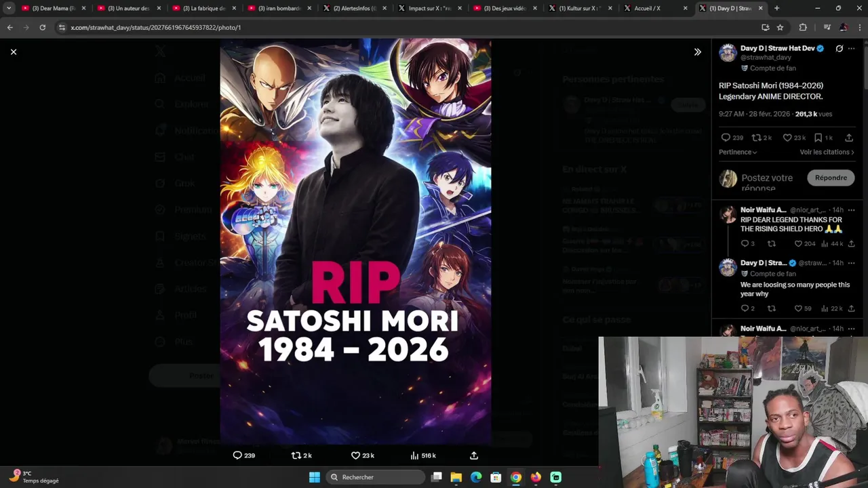Open File Explorer from the taskbar
This screenshot has width=868, height=488.
point(456,477)
